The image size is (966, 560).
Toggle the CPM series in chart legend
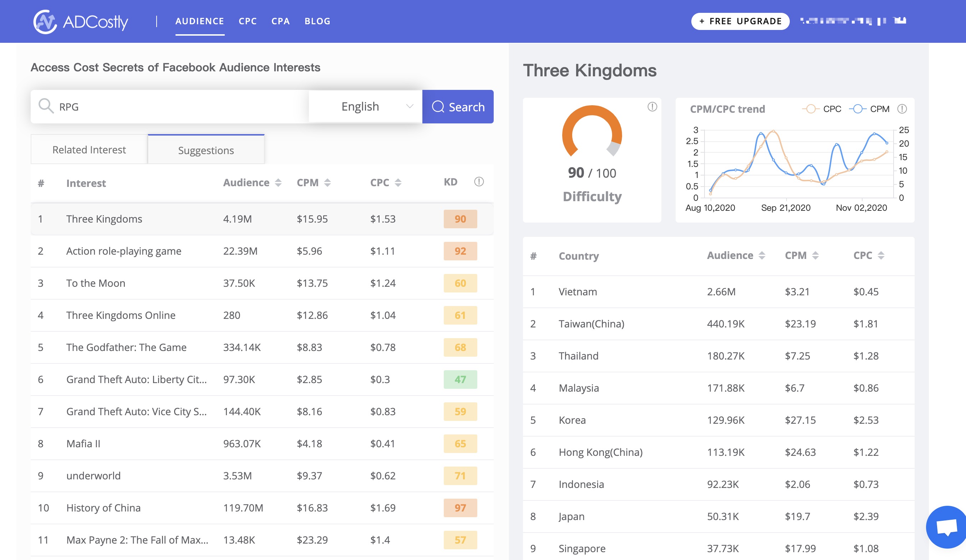[869, 109]
